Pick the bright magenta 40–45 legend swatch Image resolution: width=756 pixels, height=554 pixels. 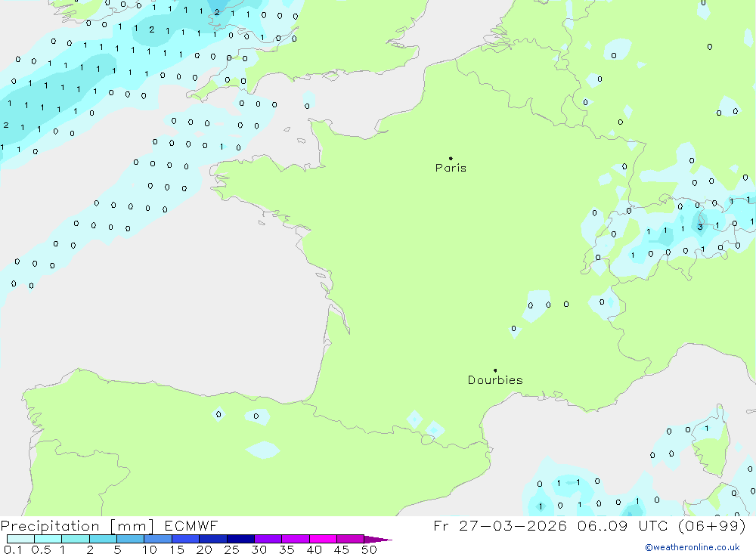(x=323, y=539)
